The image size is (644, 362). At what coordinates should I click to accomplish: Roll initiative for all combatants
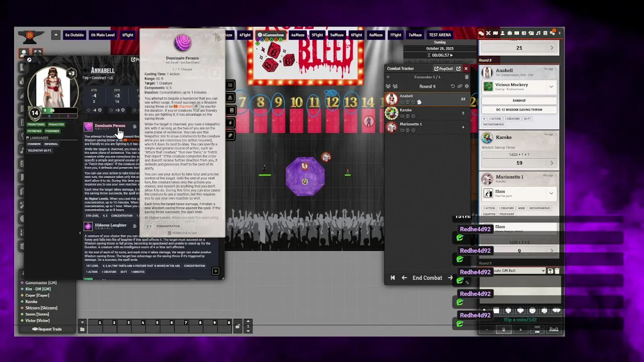388,86
